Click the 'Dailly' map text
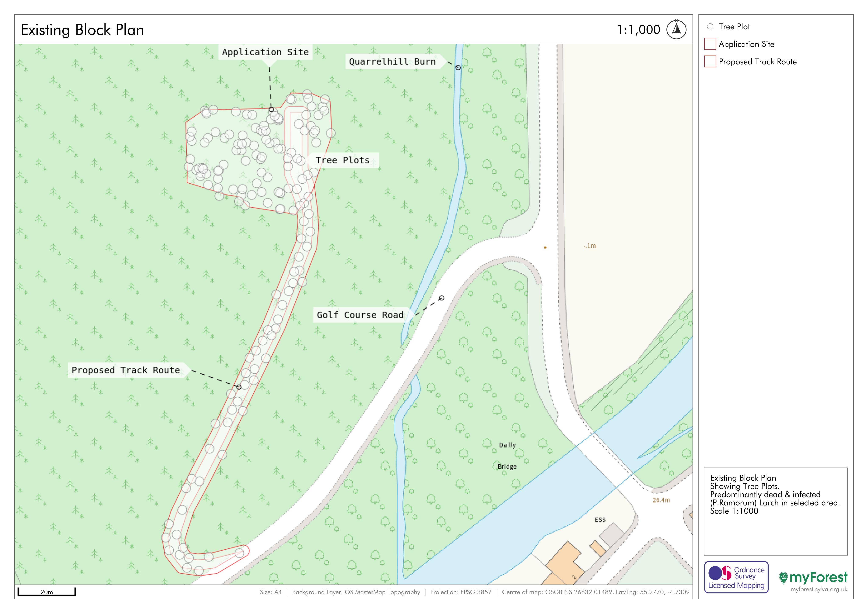 coord(507,445)
